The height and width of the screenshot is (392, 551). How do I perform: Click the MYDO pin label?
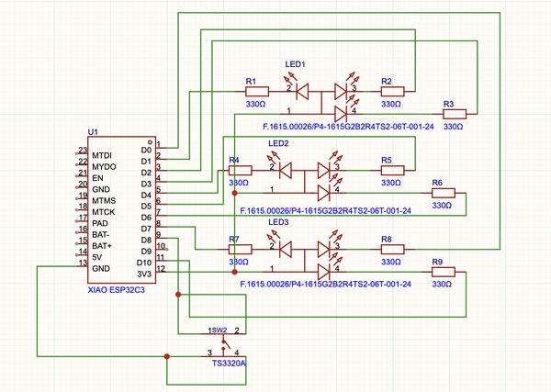[104, 167]
